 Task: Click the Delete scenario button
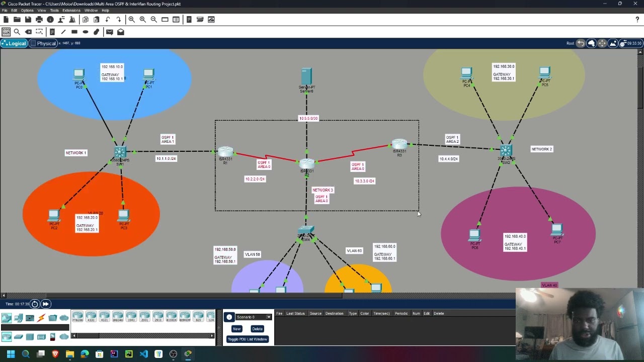(x=257, y=329)
